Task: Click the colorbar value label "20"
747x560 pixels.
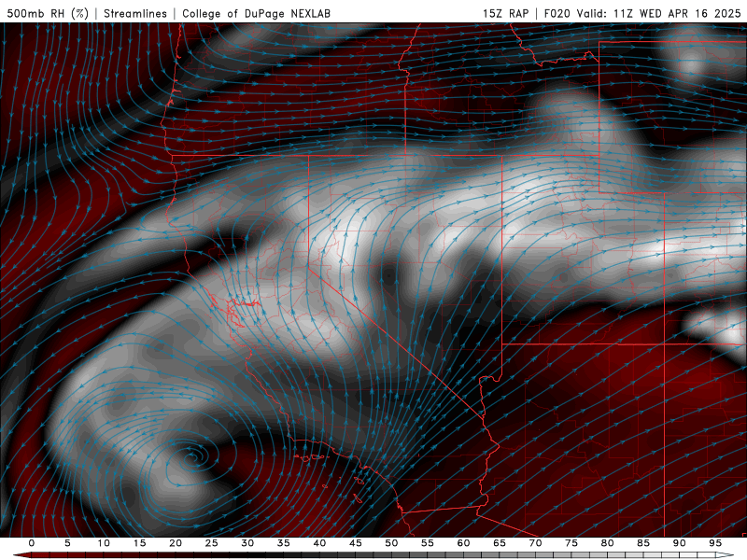Action: pos(176,543)
